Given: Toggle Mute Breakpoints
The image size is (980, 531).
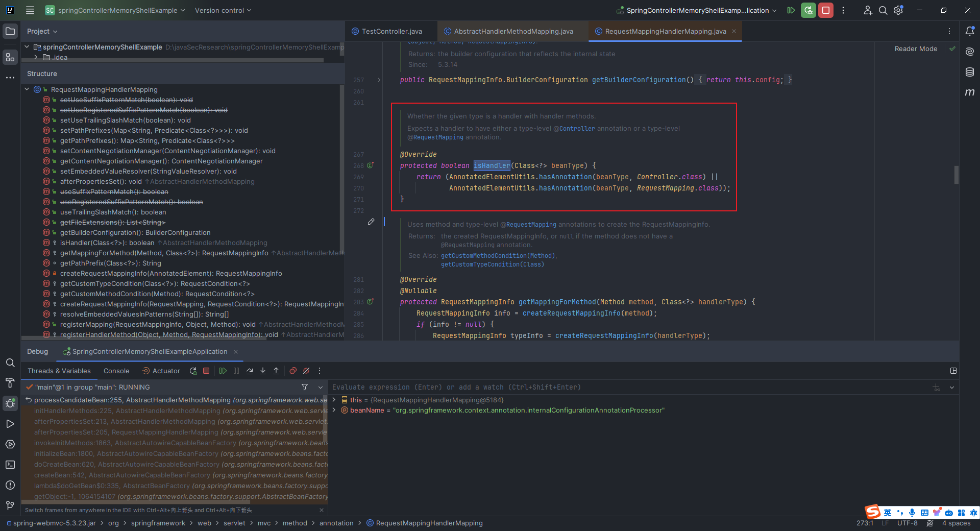Looking at the screenshot, I should [306, 371].
